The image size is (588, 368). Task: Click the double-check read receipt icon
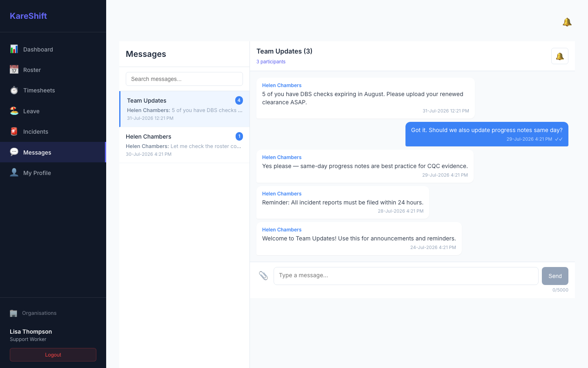(559, 139)
